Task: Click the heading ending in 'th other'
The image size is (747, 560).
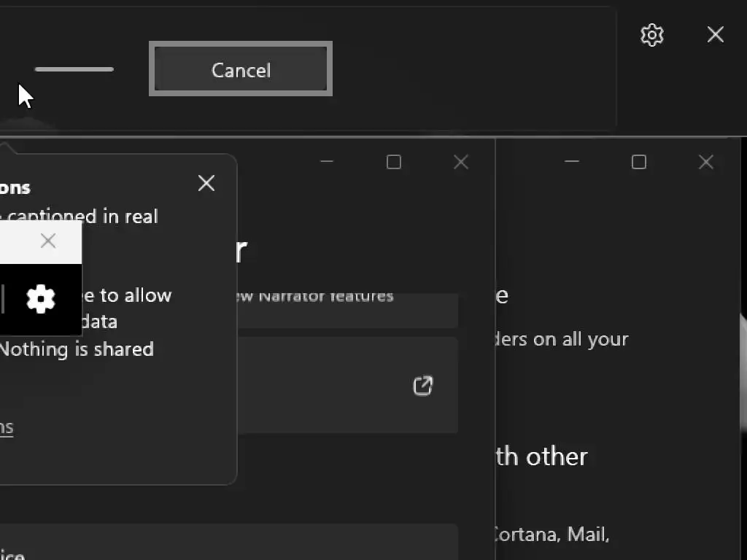Action: 543,456
